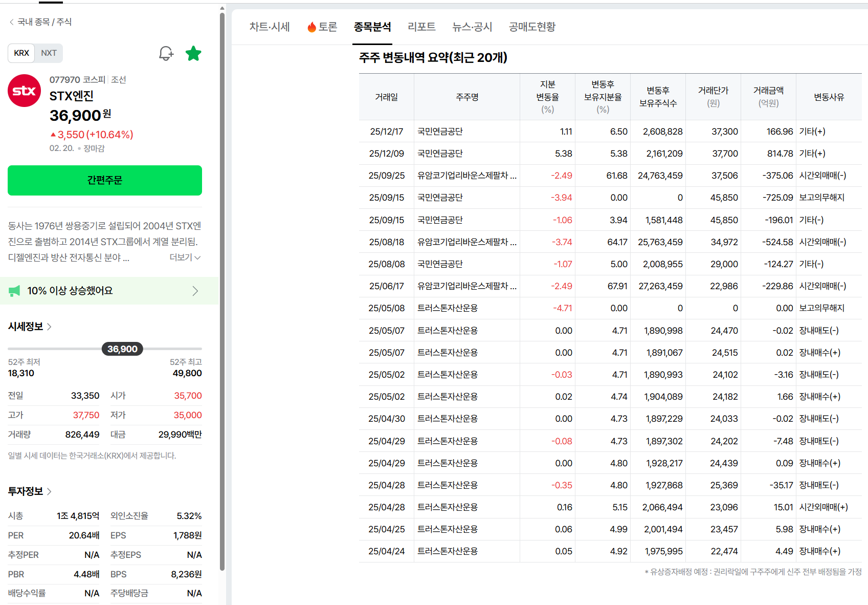
Task: Click 국민연금공단 in the 25/12/09 row
Action: point(440,154)
